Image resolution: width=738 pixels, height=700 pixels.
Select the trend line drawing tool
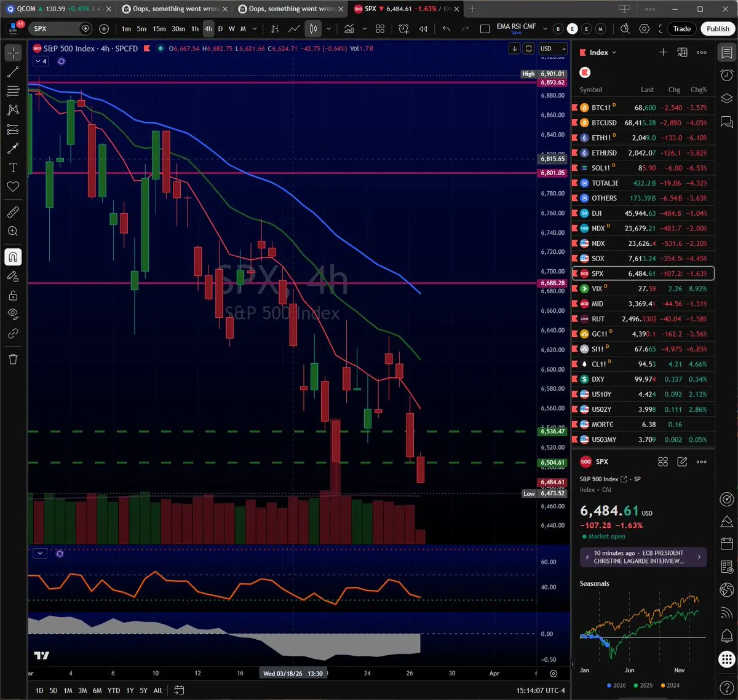coord(13,72)
